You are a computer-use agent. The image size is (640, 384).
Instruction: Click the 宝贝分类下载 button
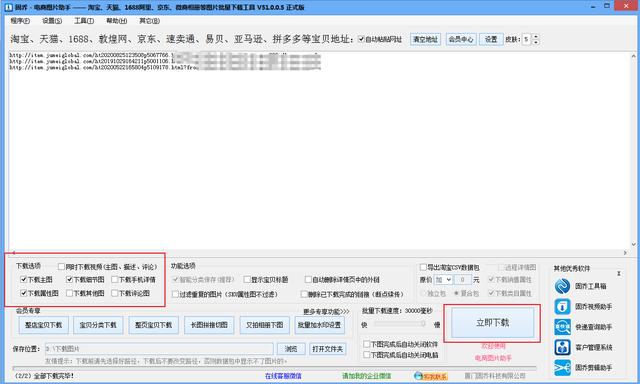pyautogui.click(x=98, y=325)
